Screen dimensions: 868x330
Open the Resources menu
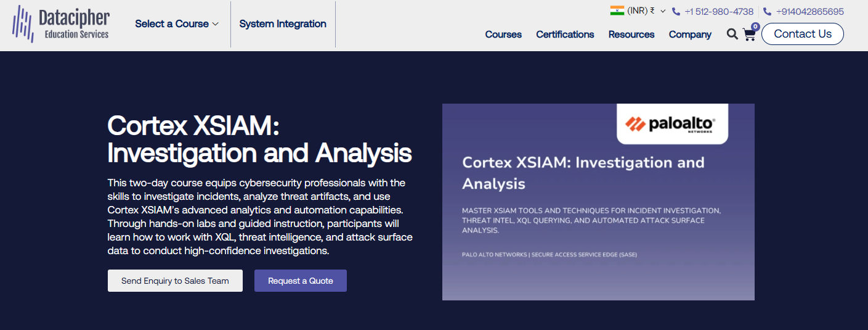631,35
